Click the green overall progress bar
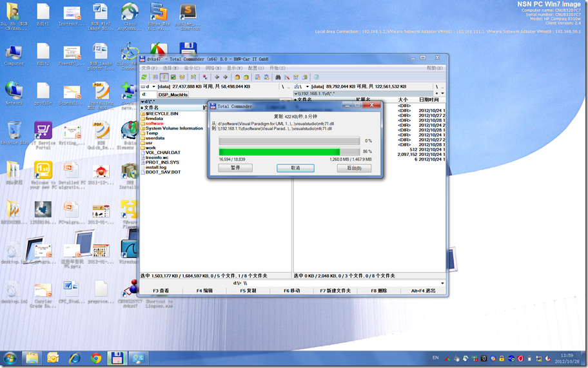588x368 pixels. [289, 151]
